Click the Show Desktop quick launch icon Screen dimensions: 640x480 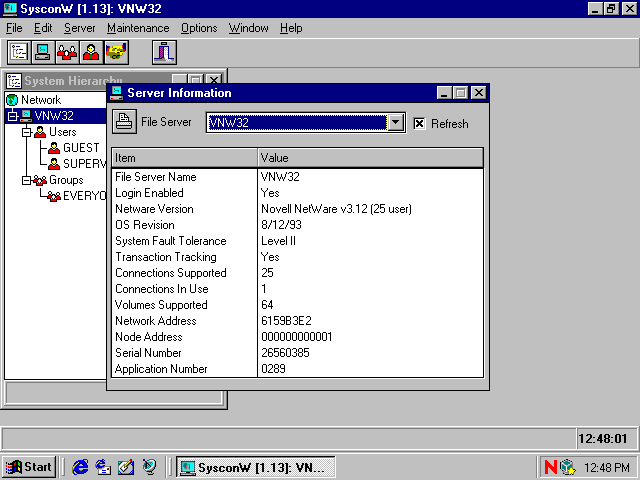coord(126,467)
